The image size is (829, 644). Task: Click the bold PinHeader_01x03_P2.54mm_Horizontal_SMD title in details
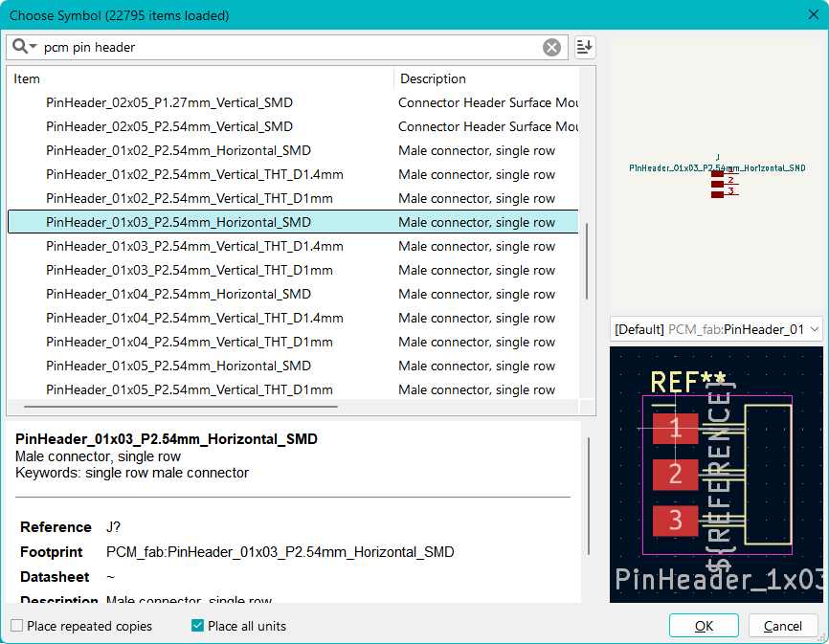coord(166,439)
